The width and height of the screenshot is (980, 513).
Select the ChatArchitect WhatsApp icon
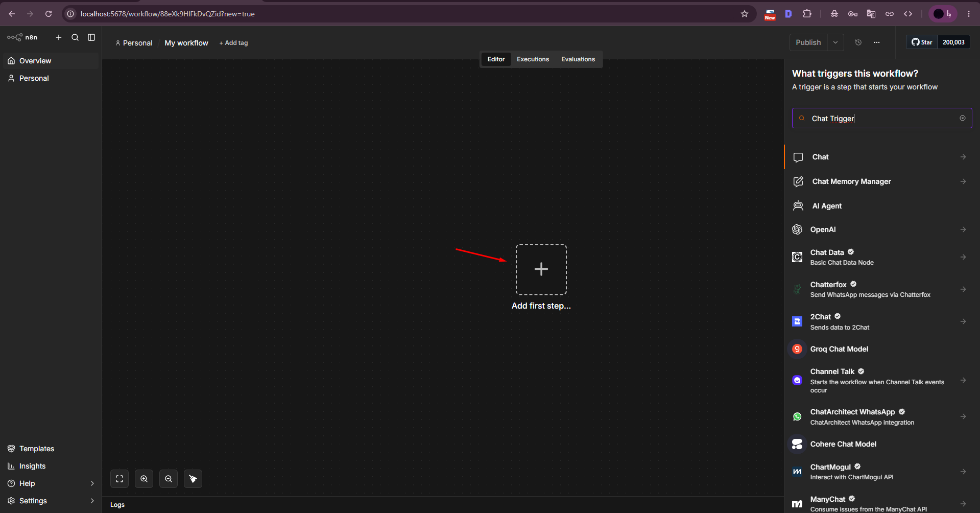point(797,416)
